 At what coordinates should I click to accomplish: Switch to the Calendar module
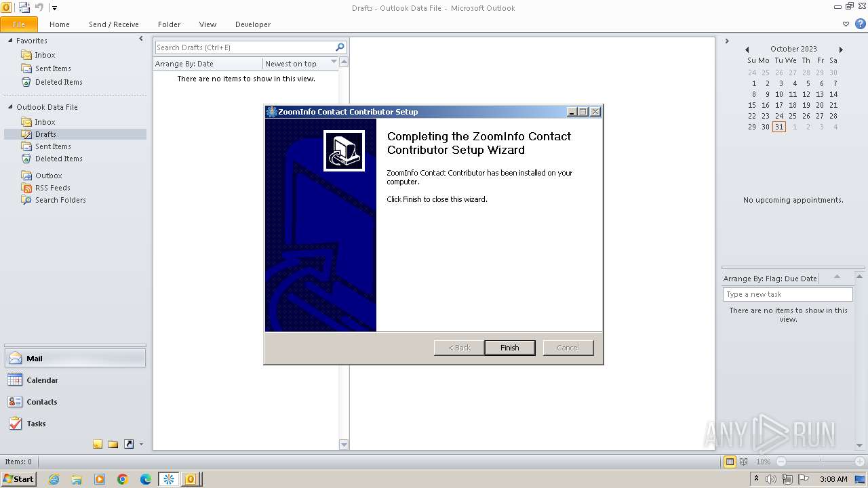75,380
